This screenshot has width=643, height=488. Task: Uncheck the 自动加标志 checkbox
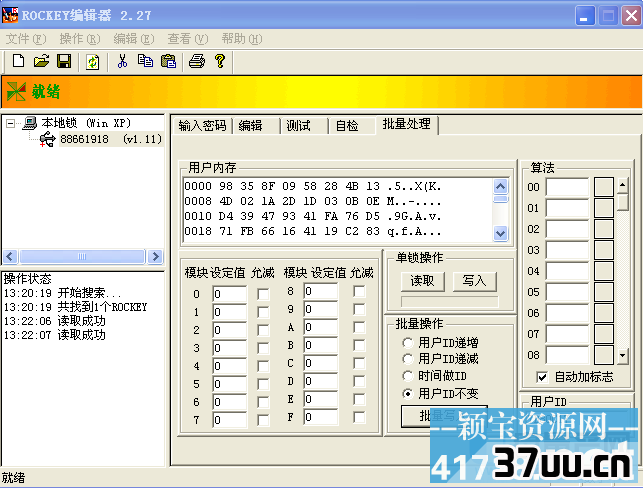click(x=542, y=377)
